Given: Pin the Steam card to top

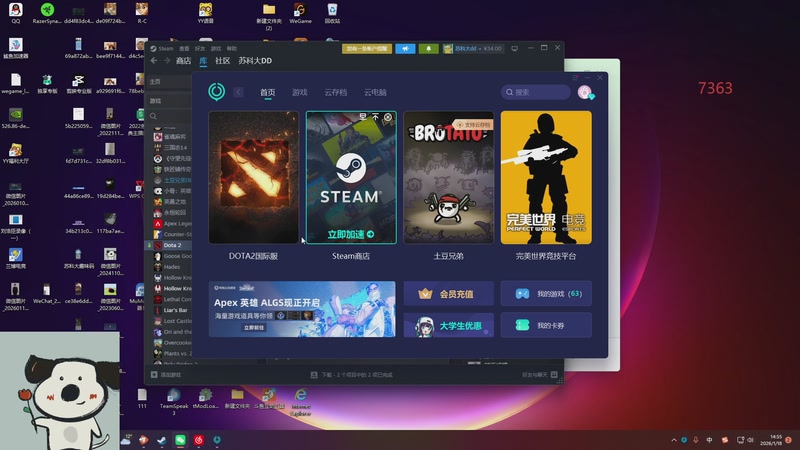Looking at the screenshot, I should pyautogui.click(x=375, y=117).
